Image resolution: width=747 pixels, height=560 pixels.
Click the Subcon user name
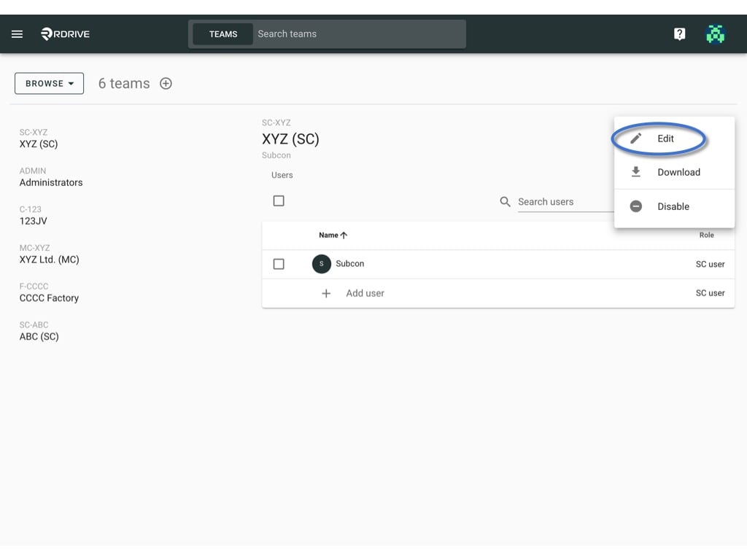click(x=349, y=264)
